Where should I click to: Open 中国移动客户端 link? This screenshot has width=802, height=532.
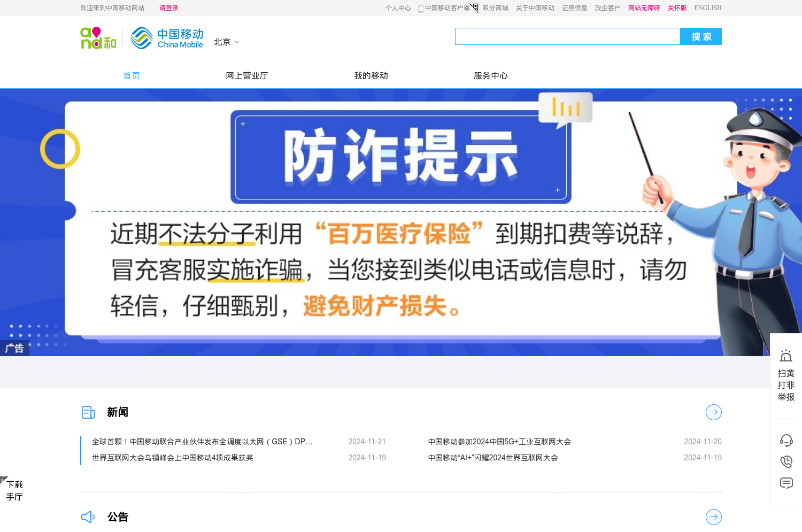(x=447, y=8)
